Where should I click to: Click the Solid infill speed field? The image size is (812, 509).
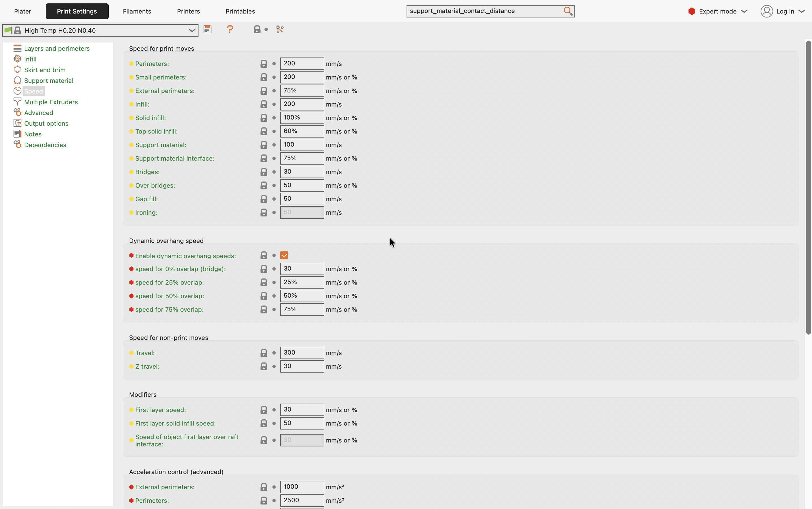(302, 118)
